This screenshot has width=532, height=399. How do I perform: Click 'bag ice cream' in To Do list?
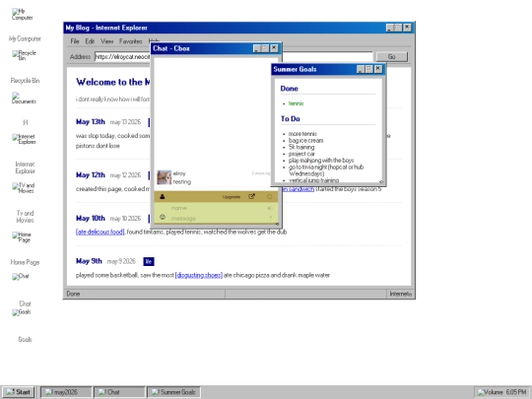(x=305, y=141)
